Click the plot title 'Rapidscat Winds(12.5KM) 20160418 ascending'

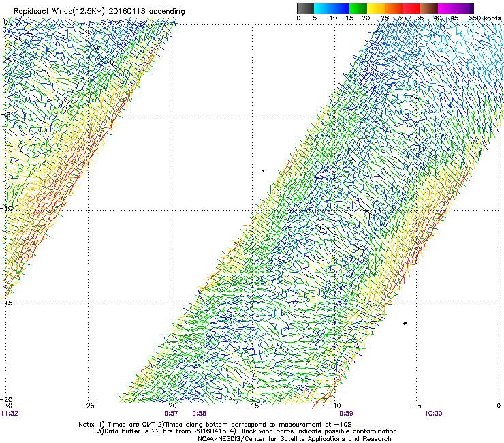point(99,12)
